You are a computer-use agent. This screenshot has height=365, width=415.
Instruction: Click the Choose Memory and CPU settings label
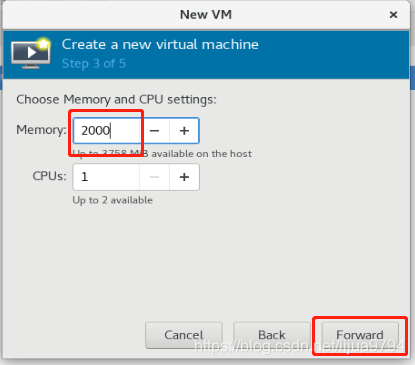click(116, 100)
